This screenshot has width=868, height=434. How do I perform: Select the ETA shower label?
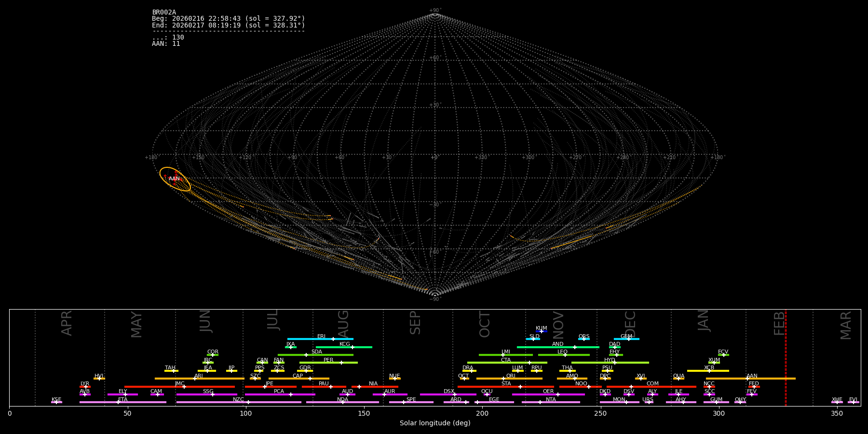123,400
